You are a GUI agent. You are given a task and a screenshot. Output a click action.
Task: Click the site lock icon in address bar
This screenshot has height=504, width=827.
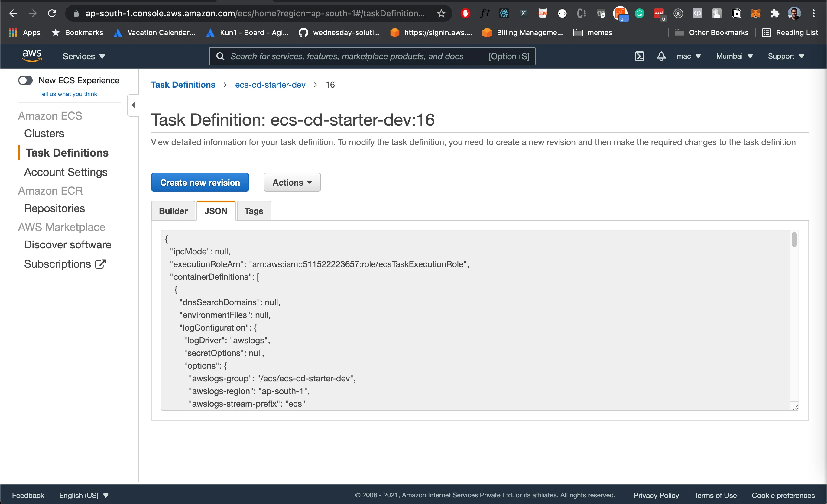tap(76, 13)
